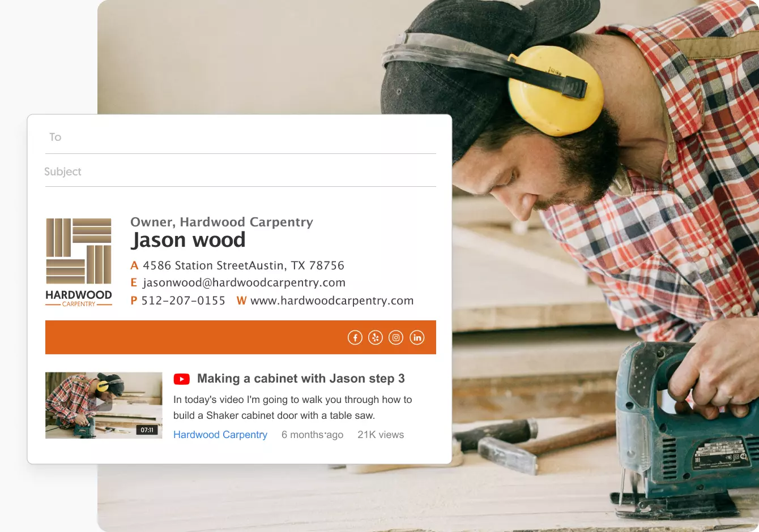Click the orange W website icon label
The image size is (759, 532).
click(241, 301)
